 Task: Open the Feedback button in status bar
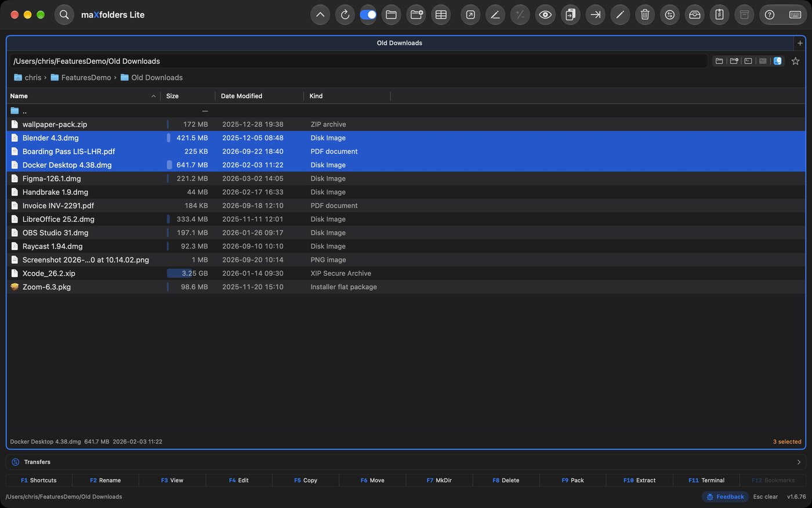[x=725, y=497]
